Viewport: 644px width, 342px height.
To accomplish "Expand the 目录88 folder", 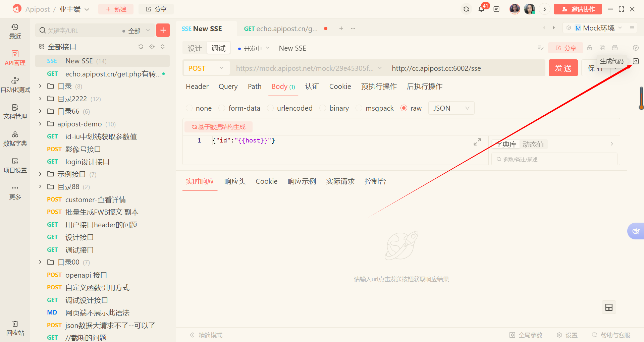I will click(x=40, y=186).
